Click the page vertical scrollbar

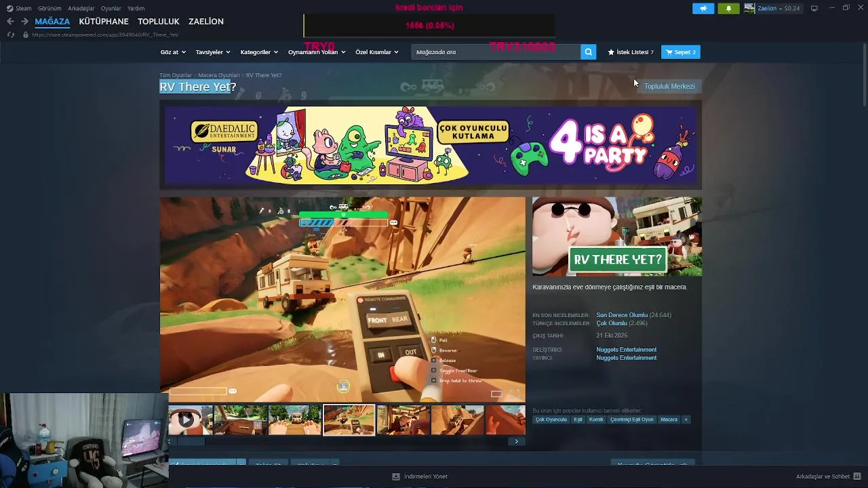point(864,75)
